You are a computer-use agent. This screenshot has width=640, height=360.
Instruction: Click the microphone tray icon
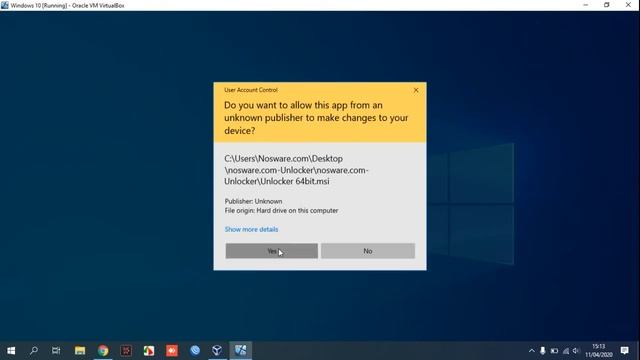542,351
